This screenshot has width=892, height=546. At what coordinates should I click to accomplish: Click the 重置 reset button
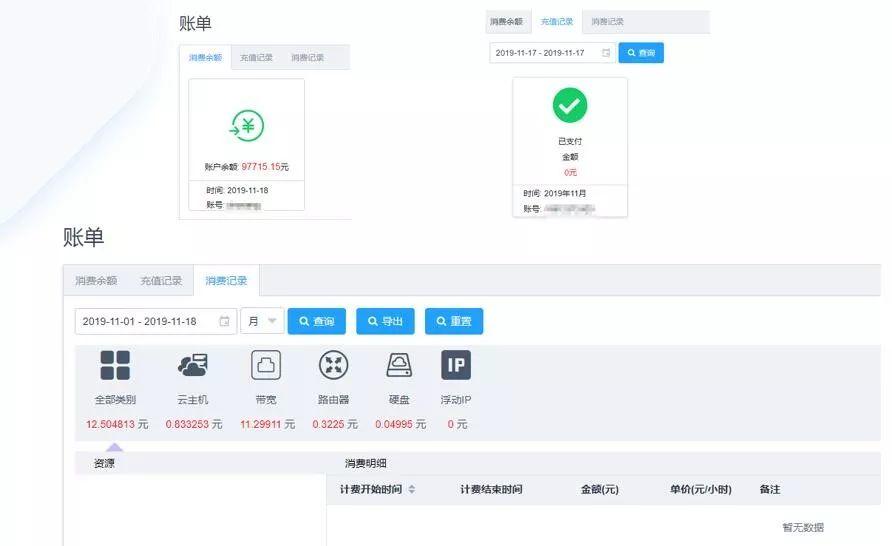coord(453,321)
